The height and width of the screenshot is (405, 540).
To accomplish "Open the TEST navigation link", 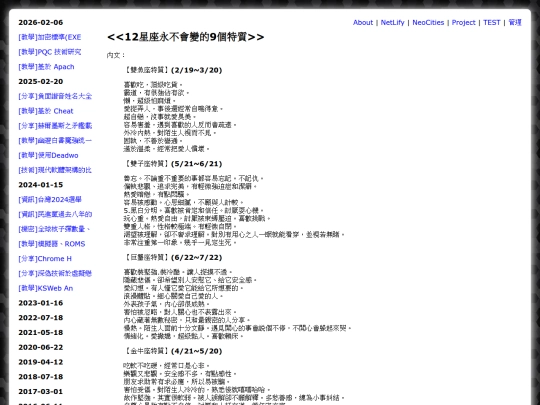I will pos(491,22).
